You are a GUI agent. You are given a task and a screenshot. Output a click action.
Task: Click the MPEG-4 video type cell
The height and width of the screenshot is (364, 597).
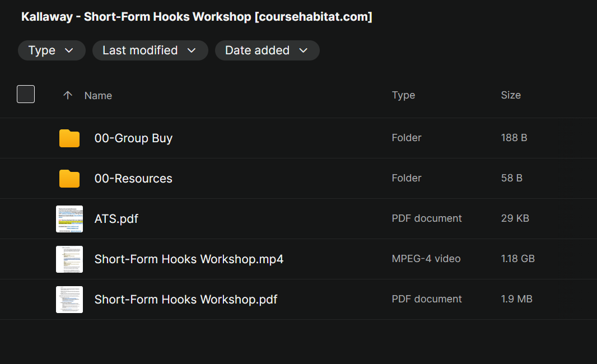(426, 259)
